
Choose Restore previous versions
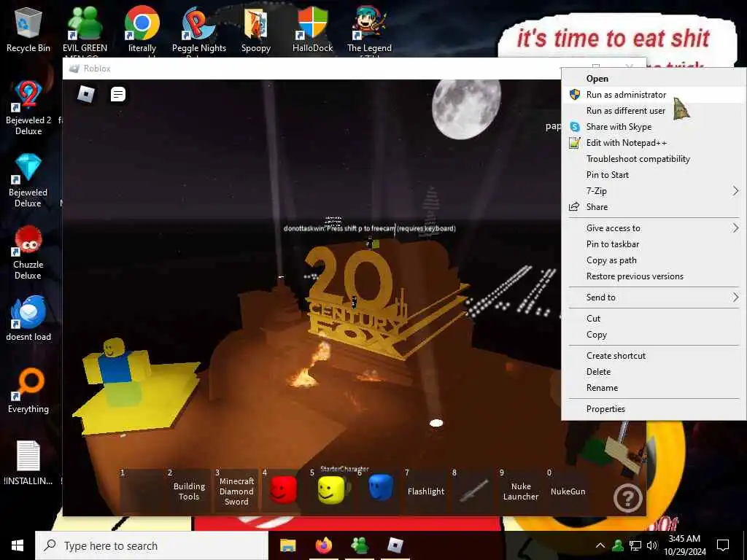pyautogui.click(x=654, y=276)
